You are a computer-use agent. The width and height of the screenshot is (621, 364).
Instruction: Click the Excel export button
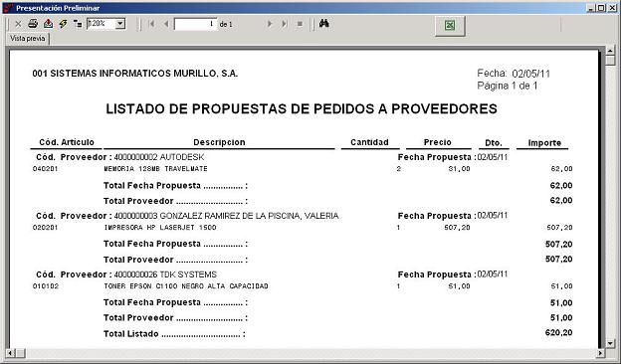(450, 26)
